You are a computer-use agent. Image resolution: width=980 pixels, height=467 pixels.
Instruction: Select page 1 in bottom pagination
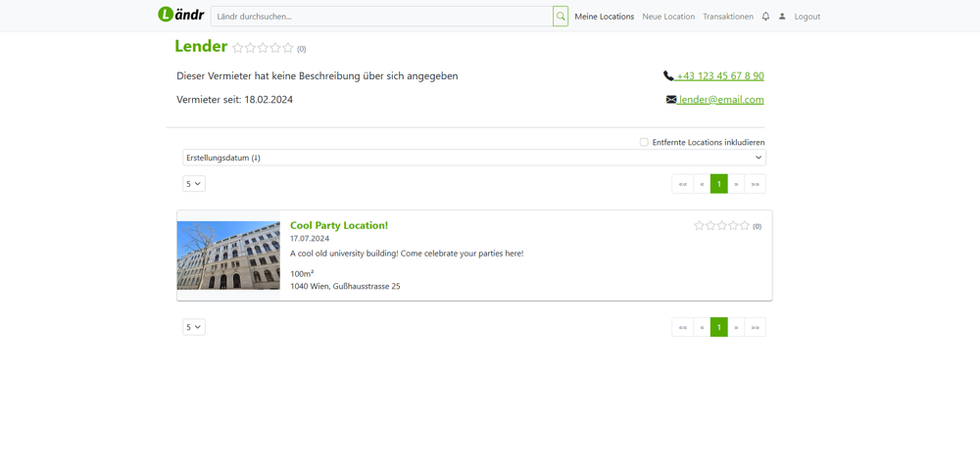[719, 327]
